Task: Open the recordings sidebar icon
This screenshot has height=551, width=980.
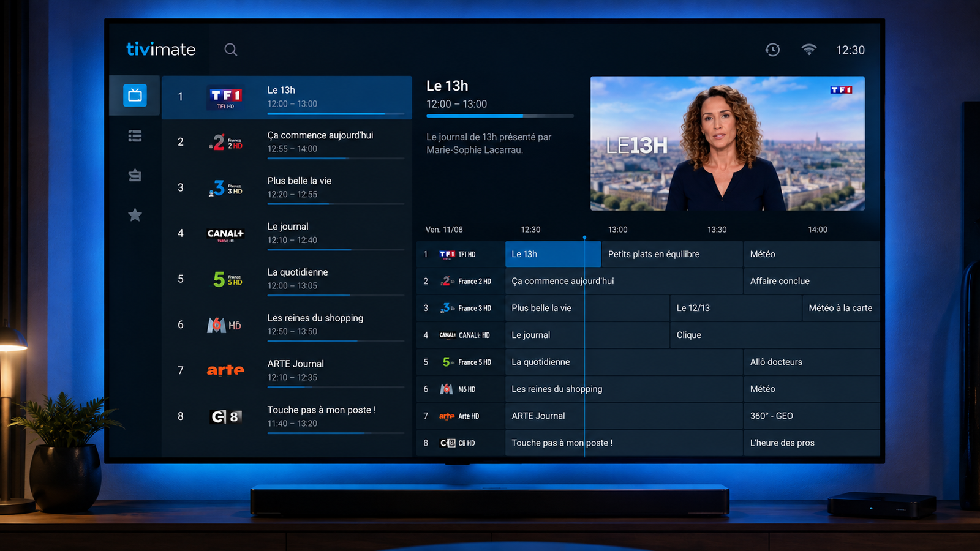Action: [x=135, y=176]
